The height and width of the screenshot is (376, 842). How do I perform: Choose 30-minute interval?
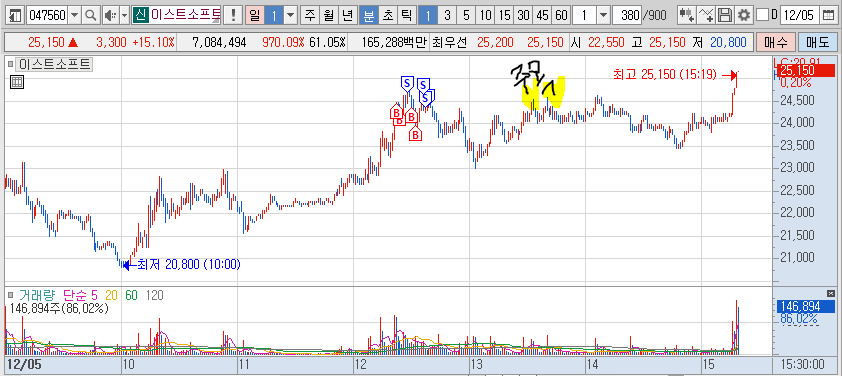tap(523, 15)
